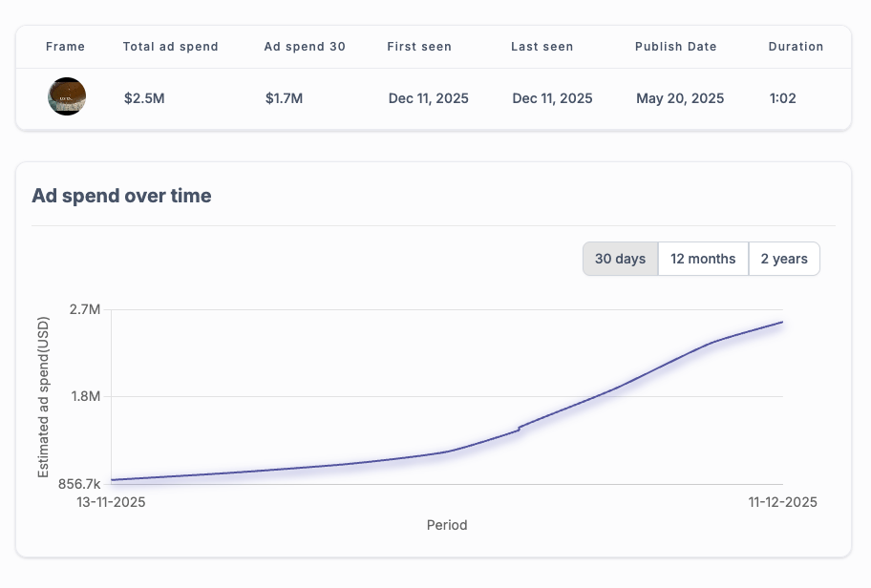
Task: Select the 30 days range tab
Action: pos(621,259)
